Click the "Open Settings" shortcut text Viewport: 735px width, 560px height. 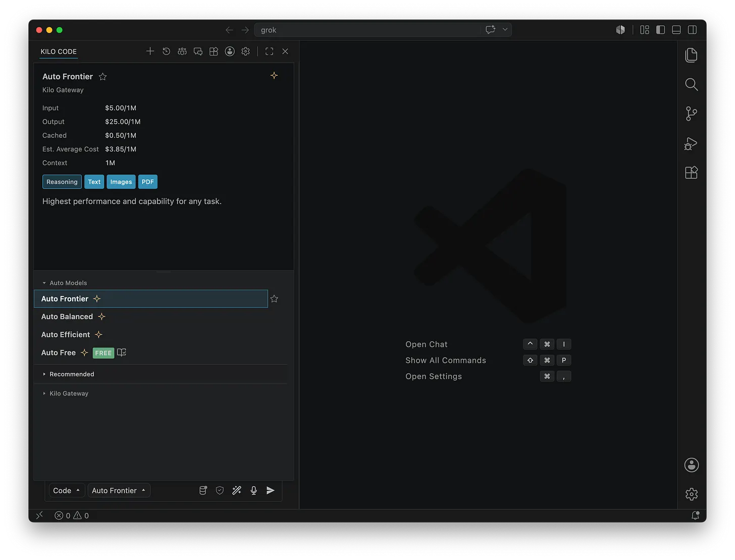pyautogui.click(x=434, y=377)
